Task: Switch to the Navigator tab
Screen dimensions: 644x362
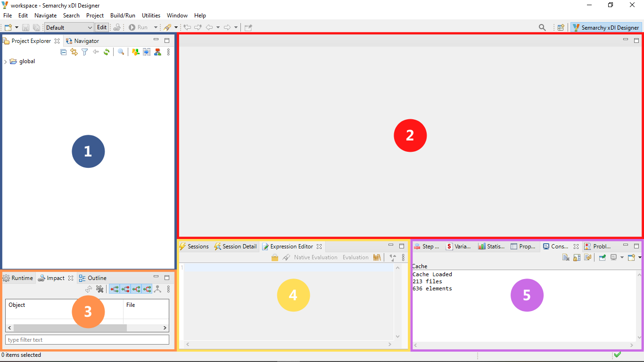Action: point(86,41)
